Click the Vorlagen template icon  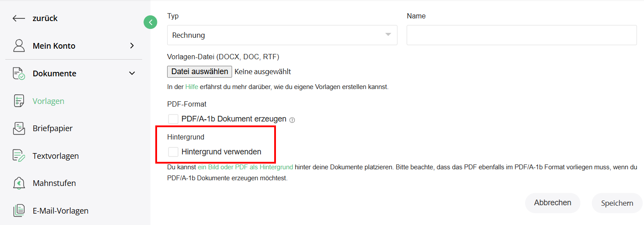[x=19, y=101]
